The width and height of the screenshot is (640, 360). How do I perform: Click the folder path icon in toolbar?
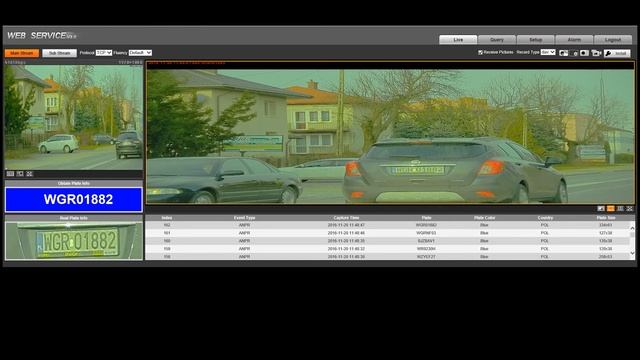[596, 53]
